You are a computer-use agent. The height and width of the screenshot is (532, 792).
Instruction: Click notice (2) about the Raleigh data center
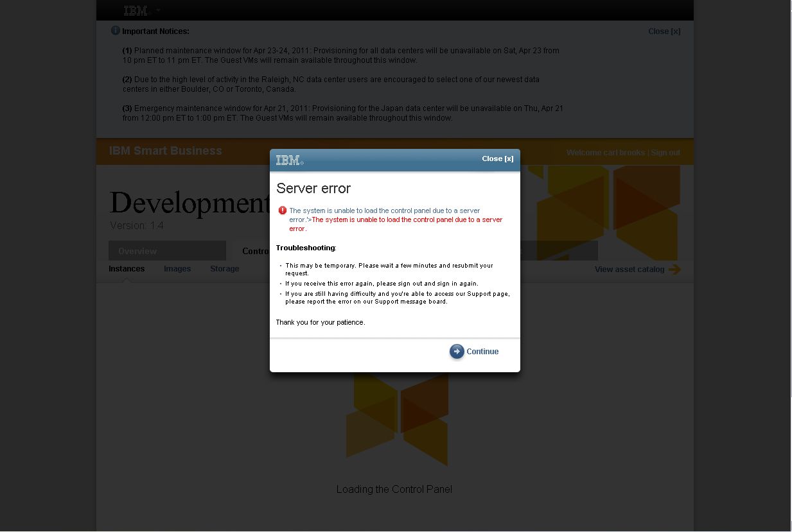click(x=331, y=84)
